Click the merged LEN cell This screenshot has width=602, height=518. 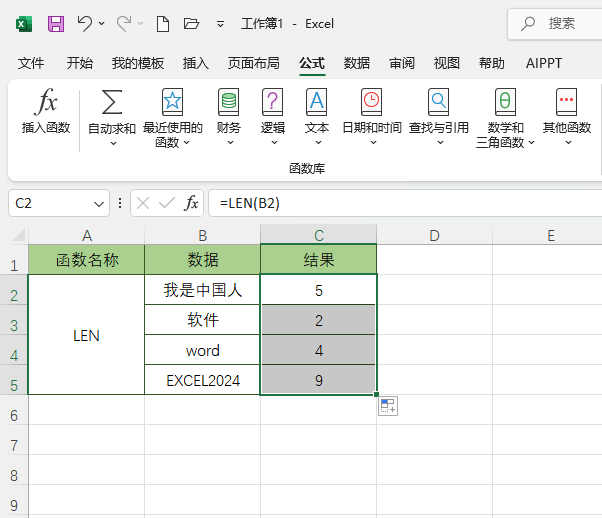click(x=86, y=335)
